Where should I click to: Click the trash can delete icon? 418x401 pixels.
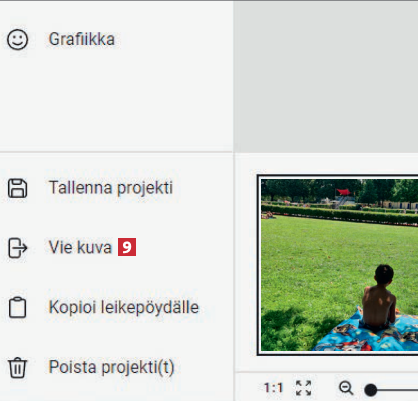pos(17,367)
